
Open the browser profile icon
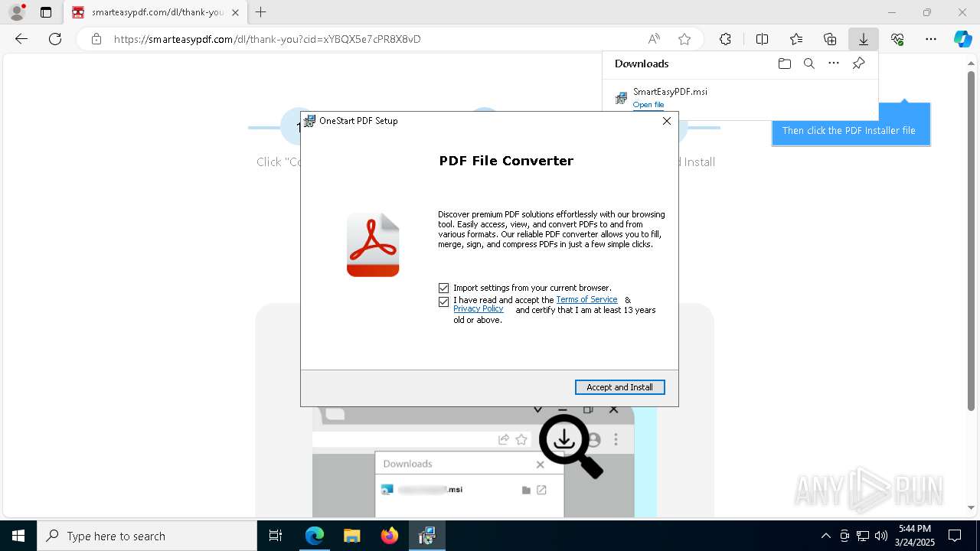click(17, 12)
